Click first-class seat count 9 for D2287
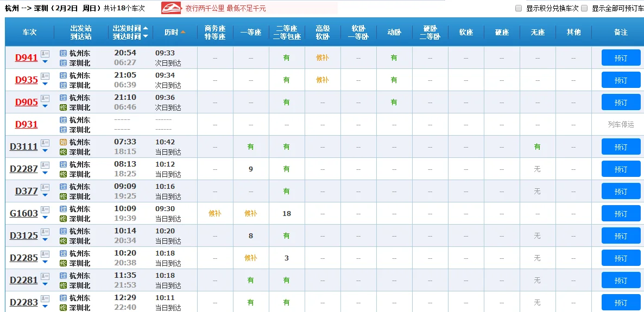Viewport: 644px width, 312px height. [251, 169]
